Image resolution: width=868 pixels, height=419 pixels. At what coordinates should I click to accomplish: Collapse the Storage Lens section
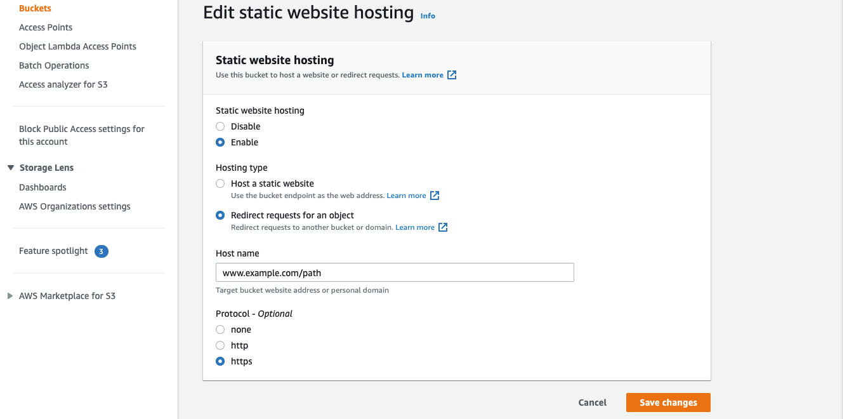(10, 168)
